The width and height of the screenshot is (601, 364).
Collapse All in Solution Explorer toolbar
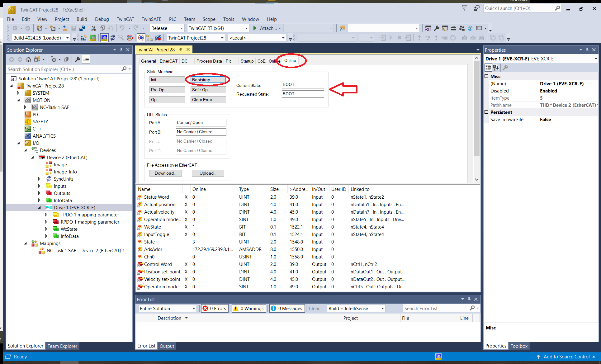tap(66, 59)
